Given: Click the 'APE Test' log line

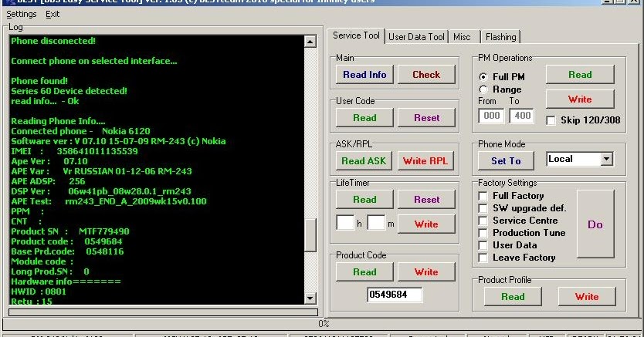Looking at the screenshot, I should (108, 201).
